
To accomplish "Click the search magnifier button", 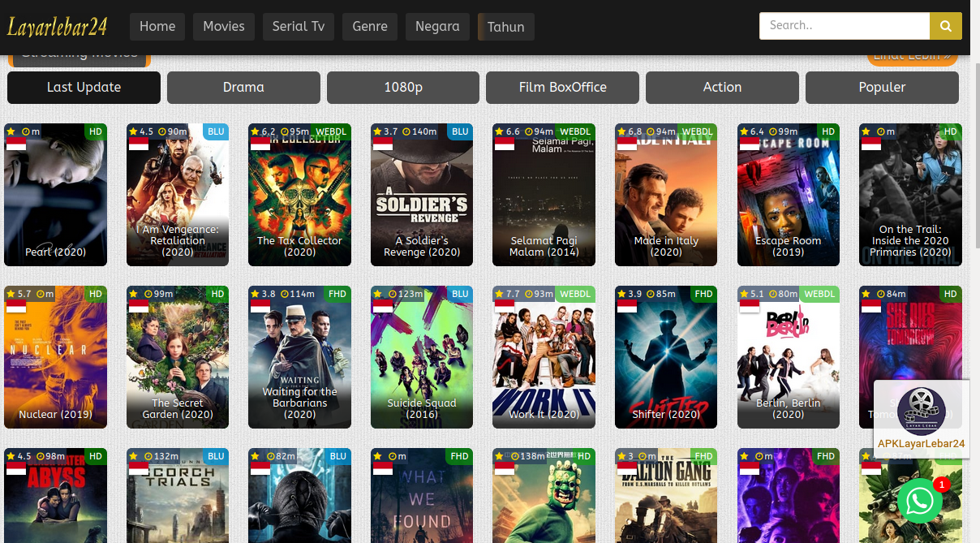I will tap(945, 26).
